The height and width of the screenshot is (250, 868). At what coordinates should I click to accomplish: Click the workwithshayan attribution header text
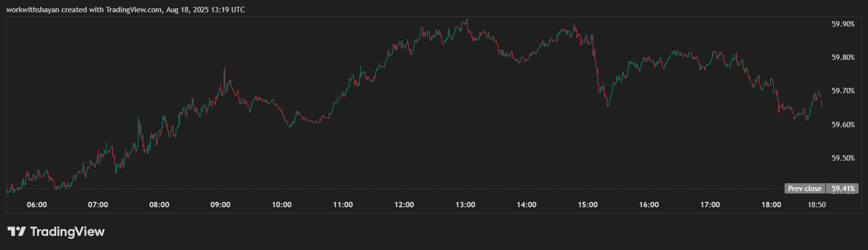click(x=126, y=10)
